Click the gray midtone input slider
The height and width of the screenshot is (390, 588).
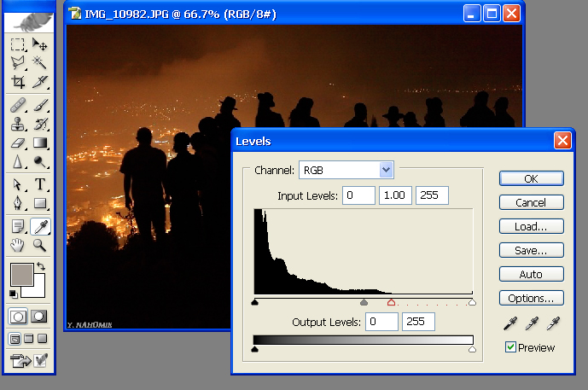pos(364,302)
